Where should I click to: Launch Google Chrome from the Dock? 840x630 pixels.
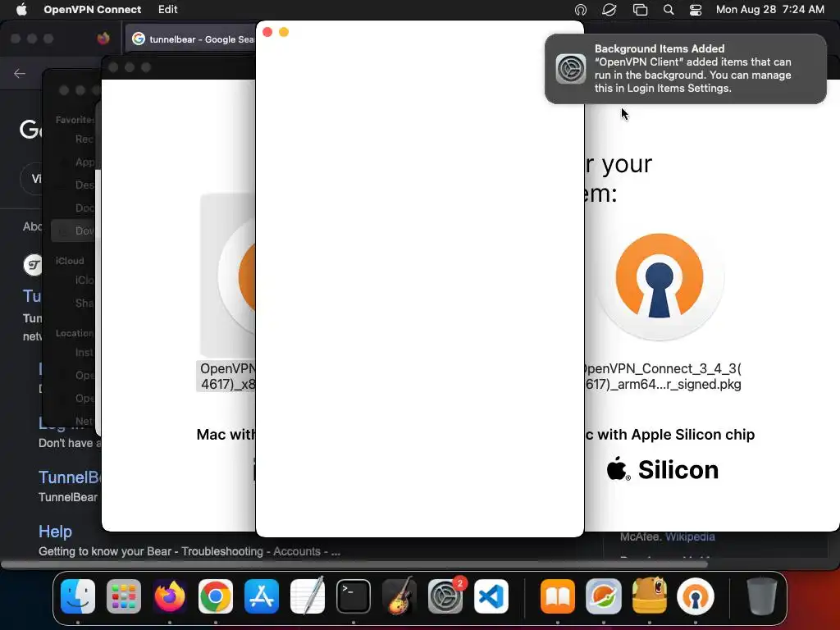point(216,596)
